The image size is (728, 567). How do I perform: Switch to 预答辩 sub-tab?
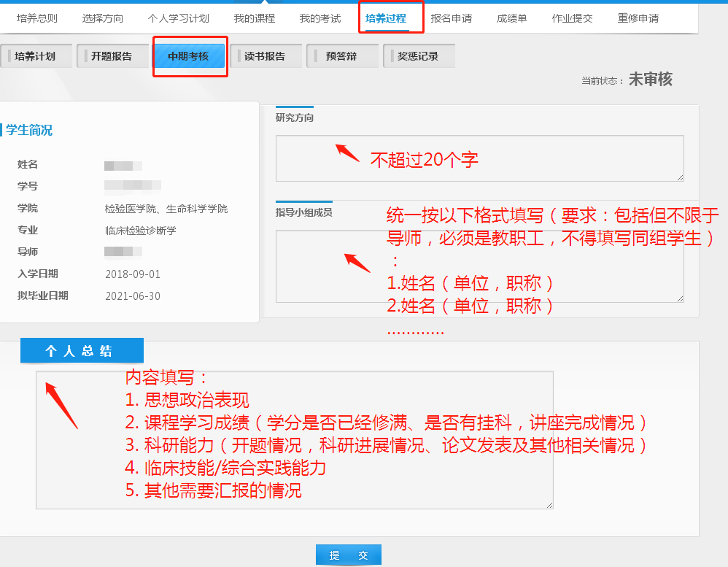(343, 56)
